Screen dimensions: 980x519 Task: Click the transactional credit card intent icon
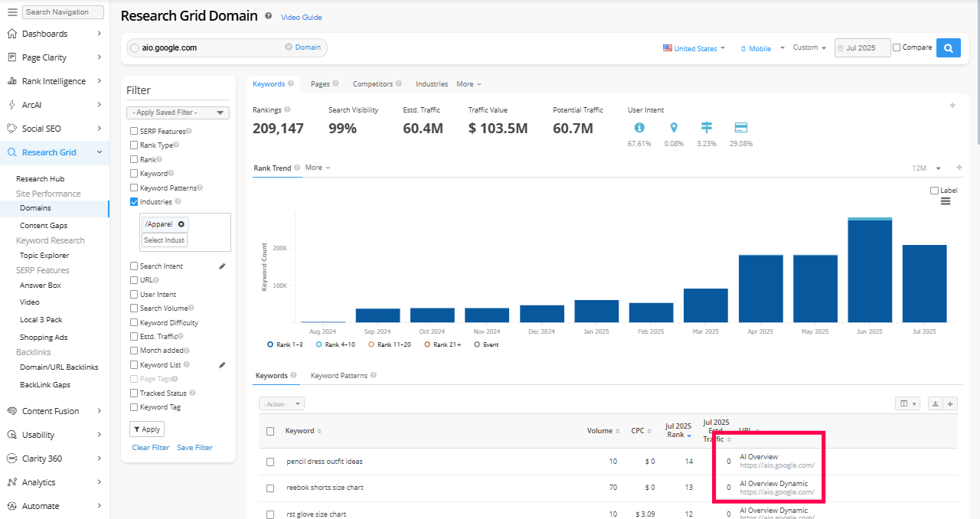(740, 128)
